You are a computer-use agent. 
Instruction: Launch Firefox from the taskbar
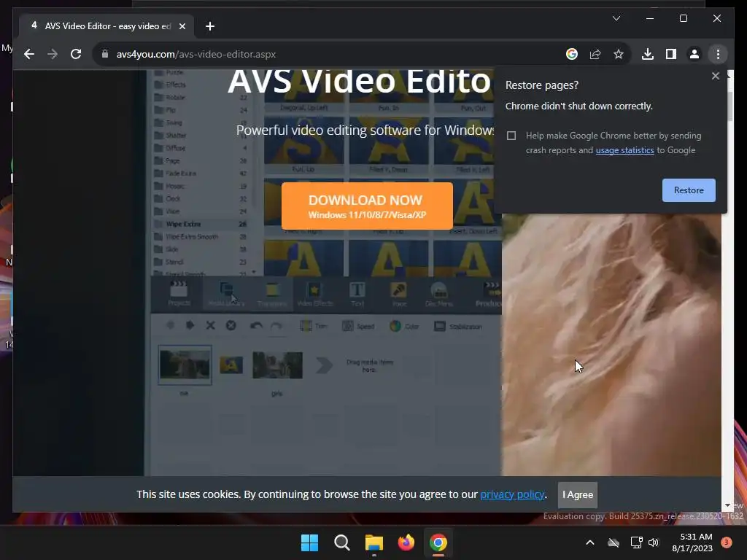tap(406, 542)
